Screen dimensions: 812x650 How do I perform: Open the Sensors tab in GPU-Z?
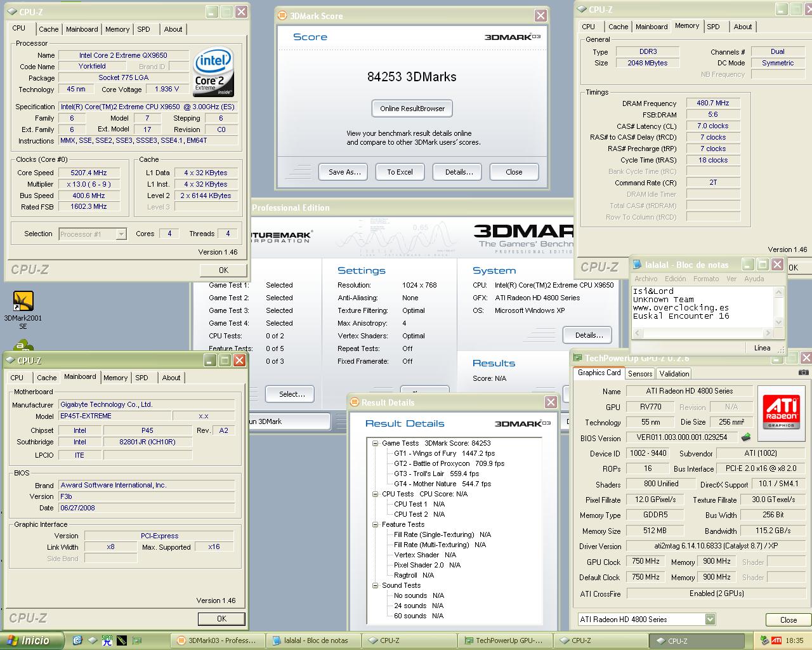640,374
